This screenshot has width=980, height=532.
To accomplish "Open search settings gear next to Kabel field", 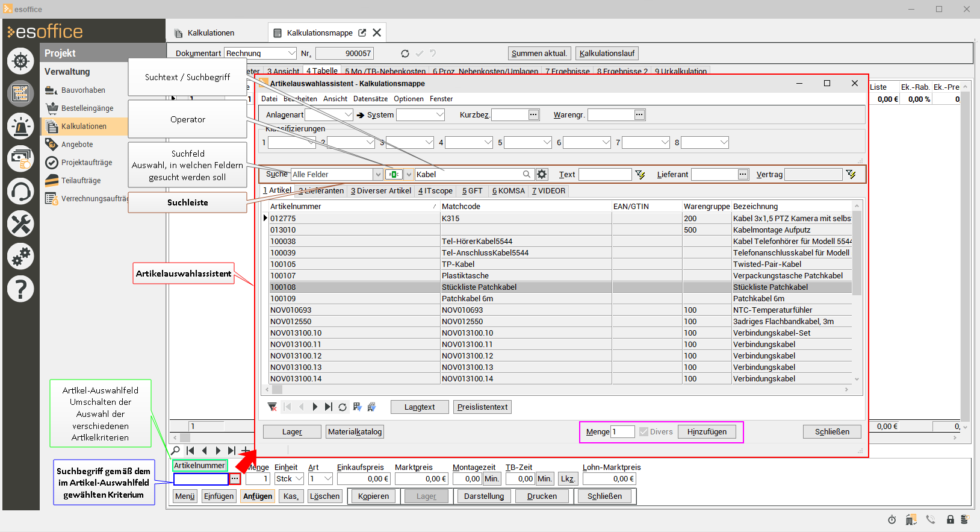I will tap(542, 174).
